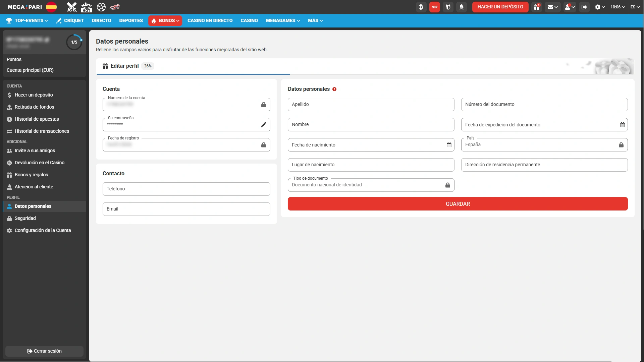Expand the MEGAGAMES menu

(283, 20)
